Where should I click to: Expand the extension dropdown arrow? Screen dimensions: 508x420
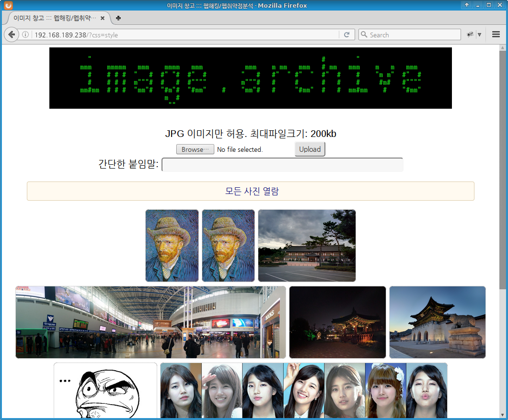[x=480, y=34]
